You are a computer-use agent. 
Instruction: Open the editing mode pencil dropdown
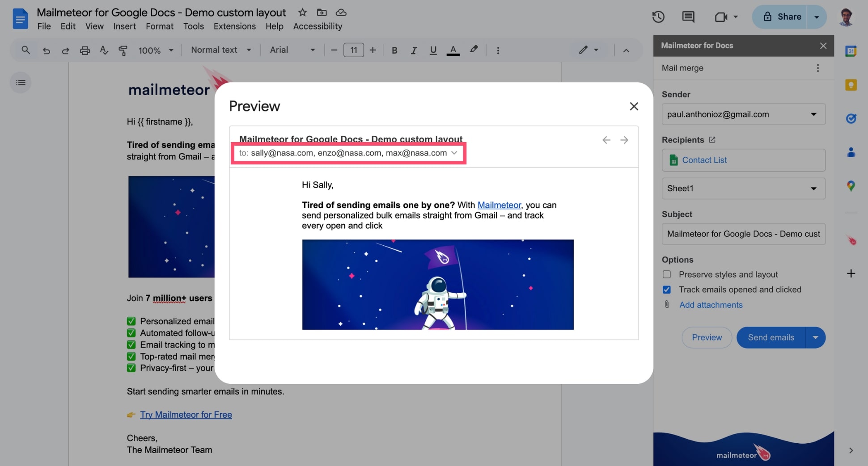pos(589,50)
